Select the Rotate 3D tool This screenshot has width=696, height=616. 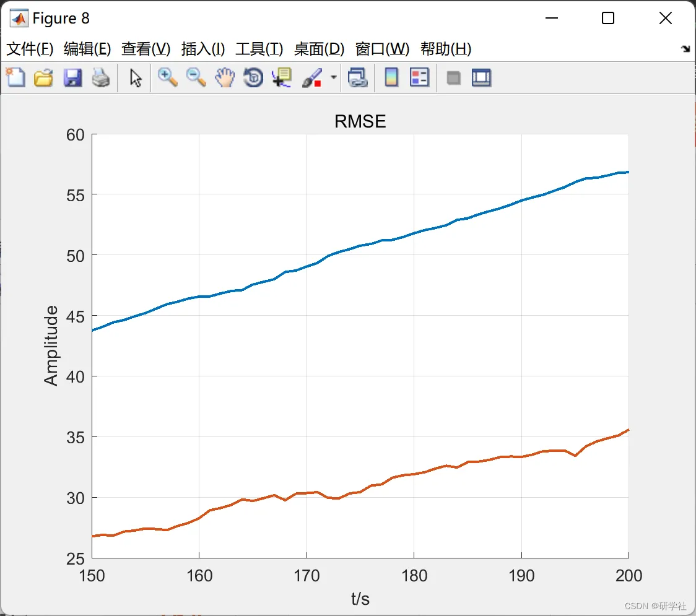(253, 77)
